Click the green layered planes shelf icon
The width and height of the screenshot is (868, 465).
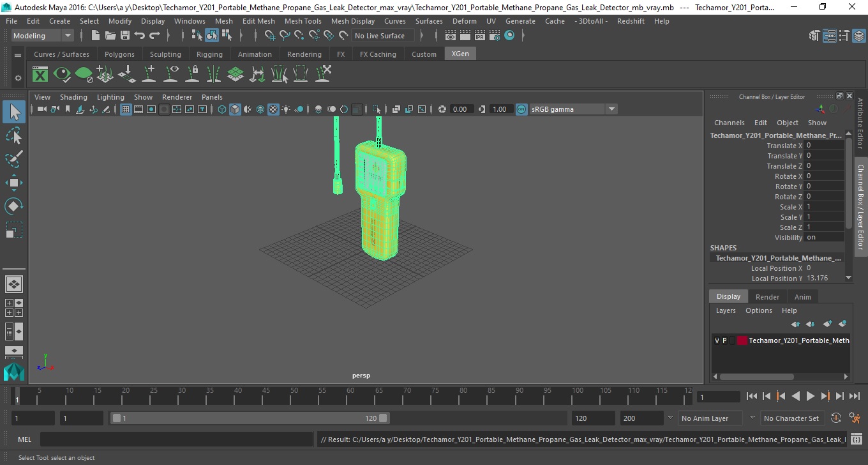[x=236, y=75]
